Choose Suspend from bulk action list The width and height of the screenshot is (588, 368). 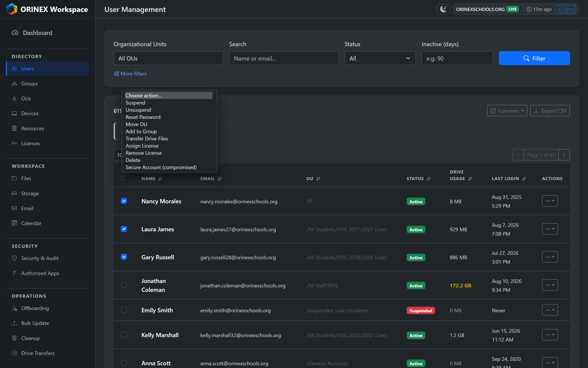click(x=169, y=103)
